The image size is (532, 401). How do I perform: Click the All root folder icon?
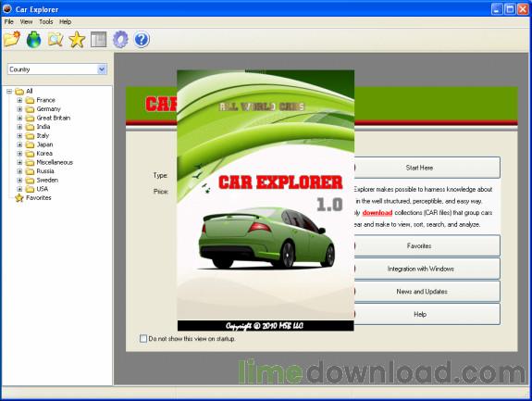19,91
